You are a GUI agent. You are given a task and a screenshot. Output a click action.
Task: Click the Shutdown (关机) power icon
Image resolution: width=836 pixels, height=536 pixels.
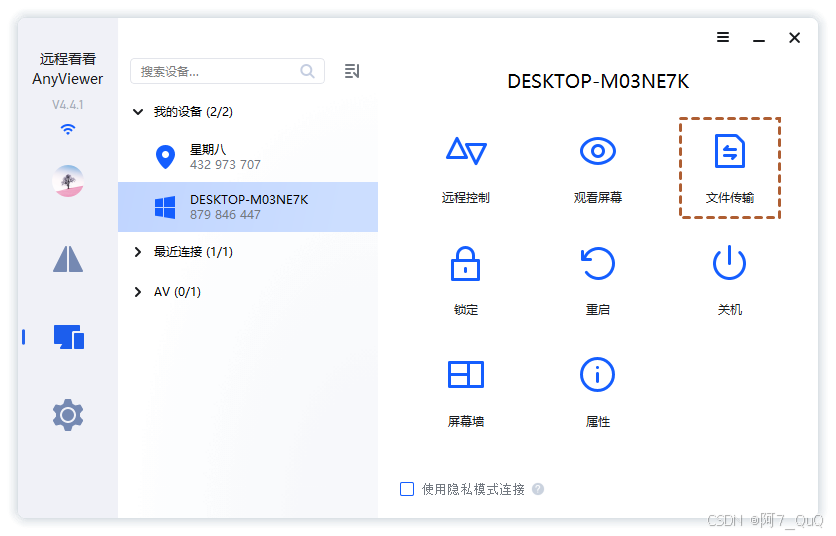pyautogui.click(x=729, y=262)
